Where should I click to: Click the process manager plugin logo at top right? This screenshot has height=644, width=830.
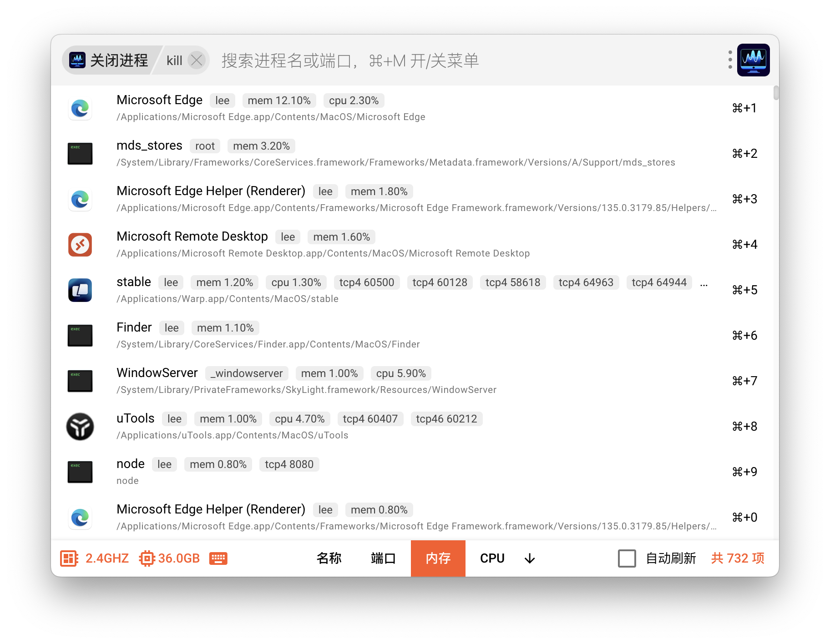tap(754, 60)
